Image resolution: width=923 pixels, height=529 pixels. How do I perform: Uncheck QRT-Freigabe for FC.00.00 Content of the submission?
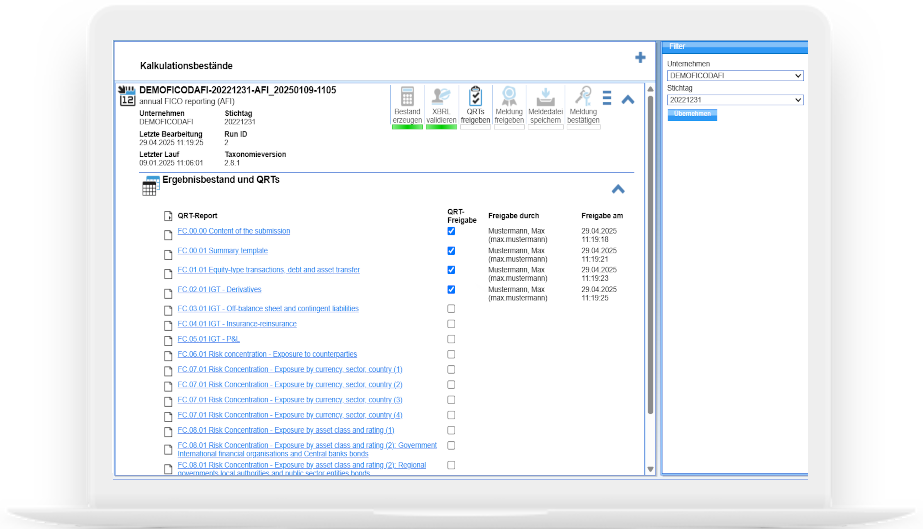click(451, 231)
